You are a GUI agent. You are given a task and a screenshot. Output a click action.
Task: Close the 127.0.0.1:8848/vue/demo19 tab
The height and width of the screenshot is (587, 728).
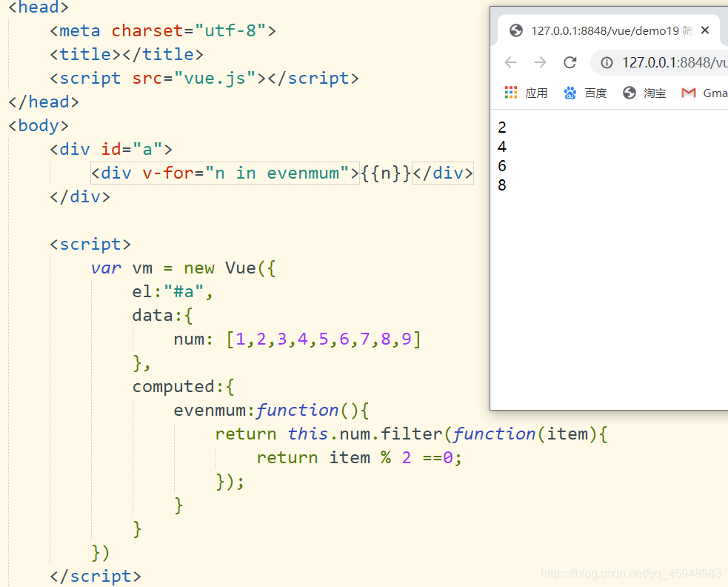pyautogui.click(x=705, y=30)
